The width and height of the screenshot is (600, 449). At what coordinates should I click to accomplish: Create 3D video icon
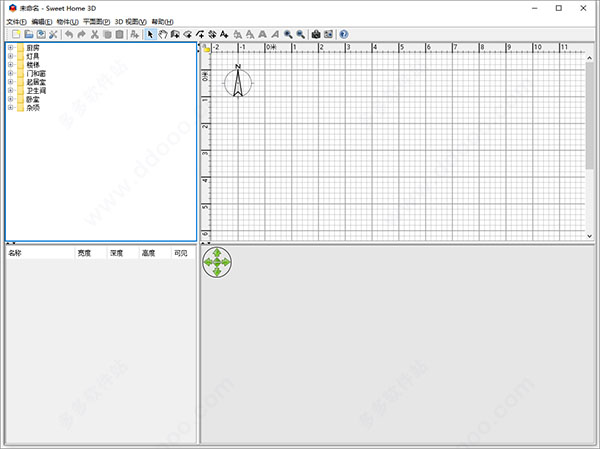pos(328,34)
